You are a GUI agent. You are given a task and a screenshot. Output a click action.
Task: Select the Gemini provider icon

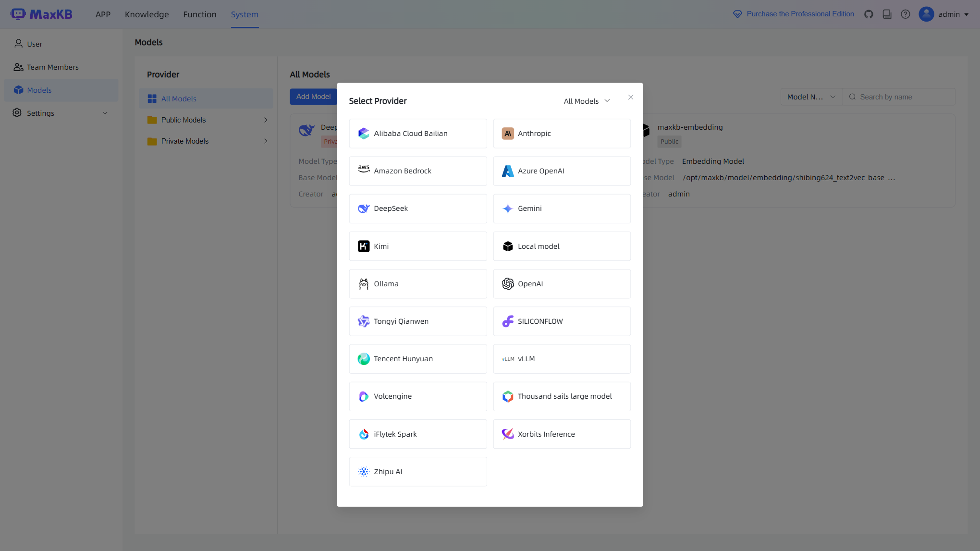pyautogui.click(x=507, y=208)
